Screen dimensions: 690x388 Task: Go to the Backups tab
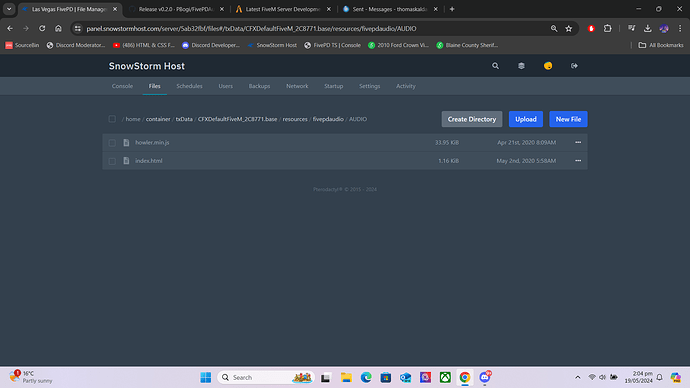(x=259, y=86)
